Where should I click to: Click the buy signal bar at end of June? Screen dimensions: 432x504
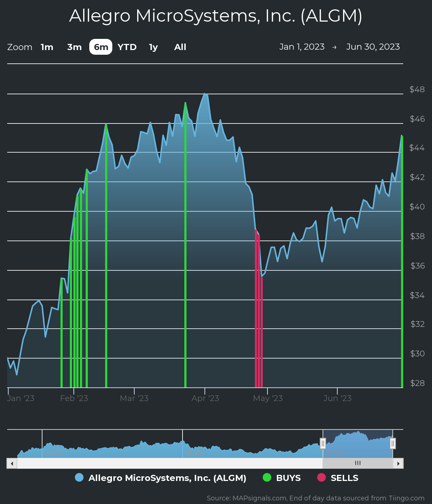(x=402, y=262)
